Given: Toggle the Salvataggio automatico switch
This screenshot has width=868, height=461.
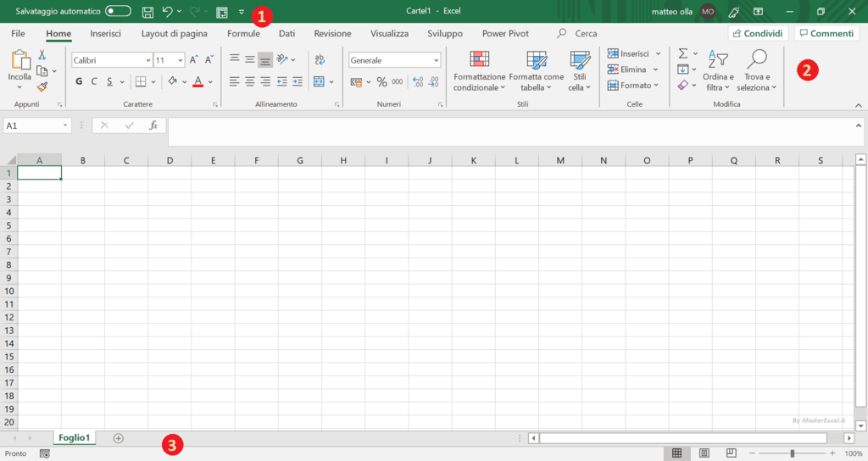Looking at the screenshot, I should click(x=118, y=12).
